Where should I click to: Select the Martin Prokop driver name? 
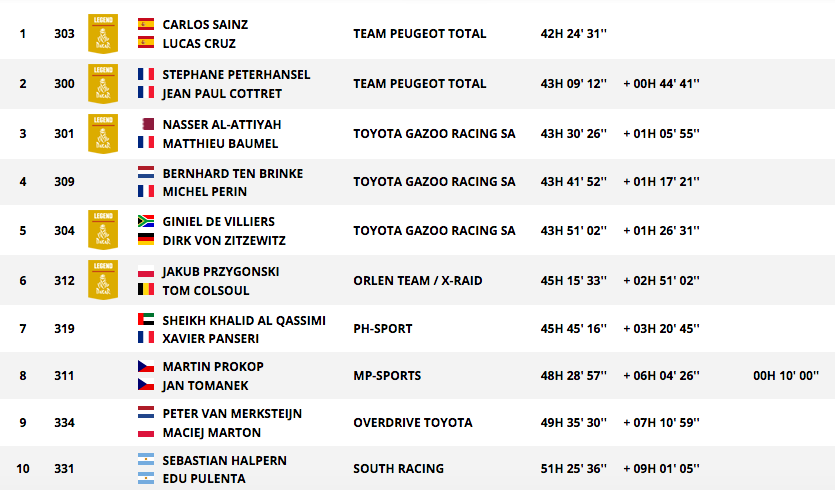[213, 366]
